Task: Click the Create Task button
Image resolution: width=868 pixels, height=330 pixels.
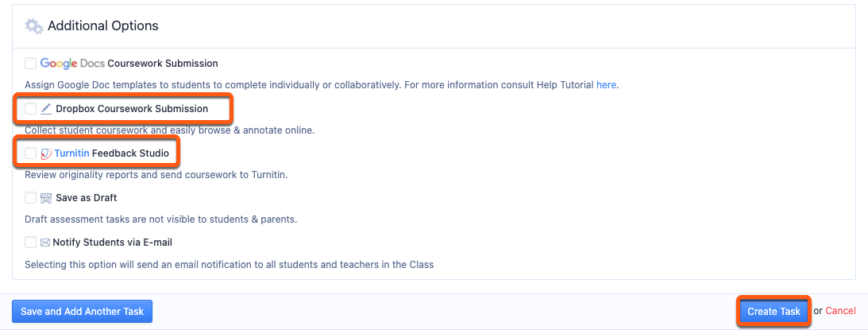Action: tap(773, 312)
